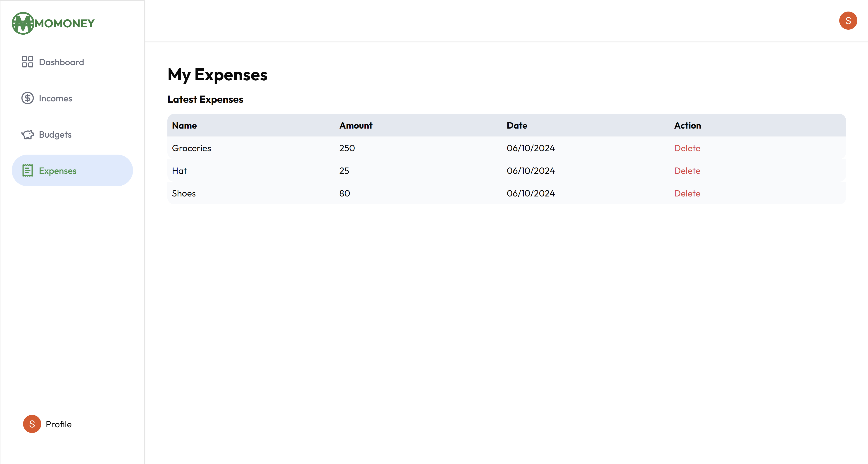The height and width of the screenshot is (464, 868).
Task: Open user avatar in top-right corner
Action: click(x=848, y=21)
